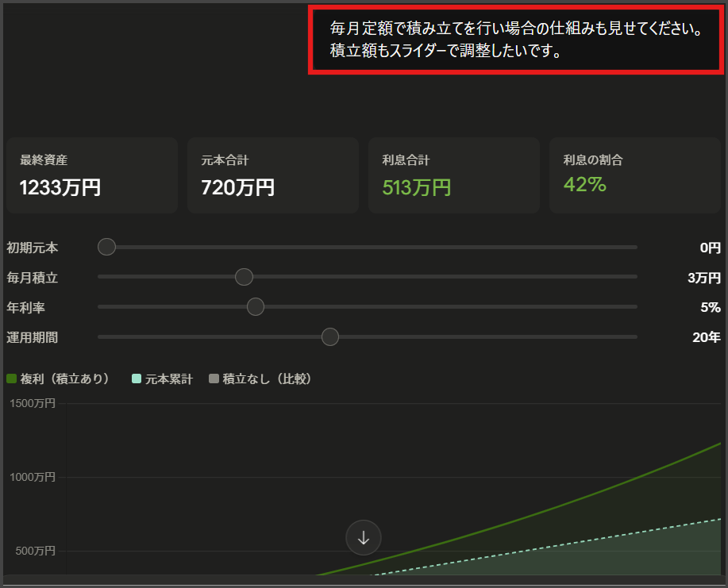Click the scroll-down arrow button
728x588 pixels.
tap(364, 537)
